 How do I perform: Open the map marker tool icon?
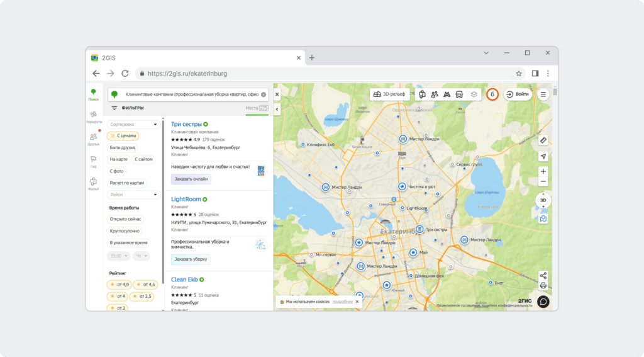tap(543, 218)
